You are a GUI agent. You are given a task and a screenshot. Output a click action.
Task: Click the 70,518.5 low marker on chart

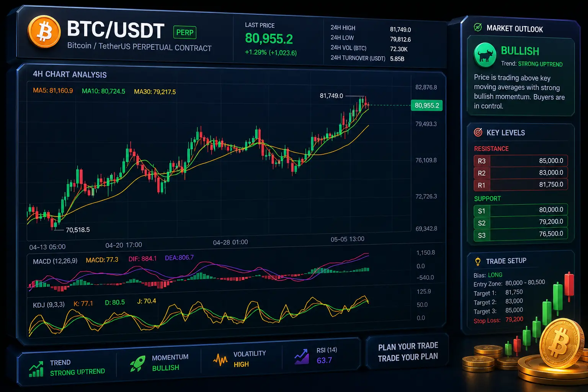click(x=78, y=230)
